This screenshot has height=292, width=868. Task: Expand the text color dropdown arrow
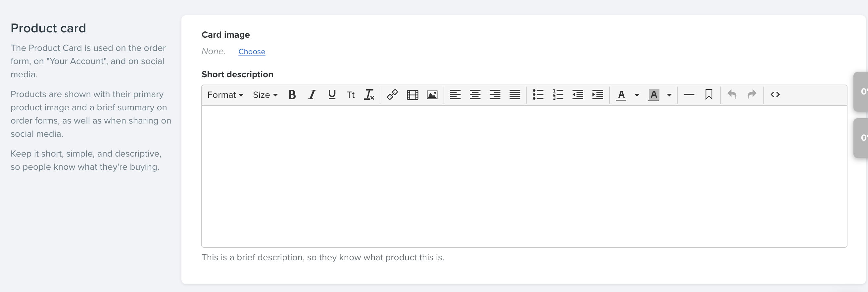(x=637, y=95)
